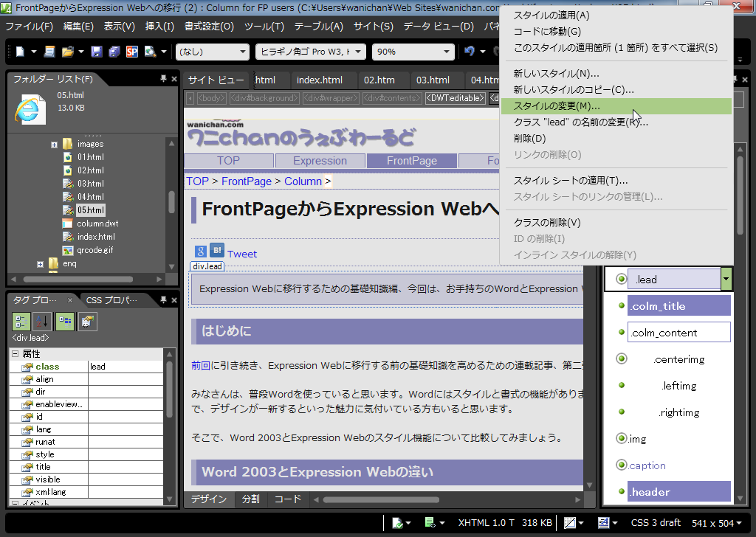Toggle categorized view in Tag Properties

click(21, 322)
